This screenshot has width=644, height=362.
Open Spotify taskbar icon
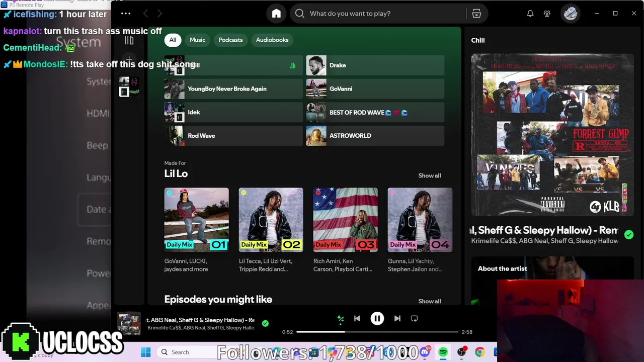(443, 352)
